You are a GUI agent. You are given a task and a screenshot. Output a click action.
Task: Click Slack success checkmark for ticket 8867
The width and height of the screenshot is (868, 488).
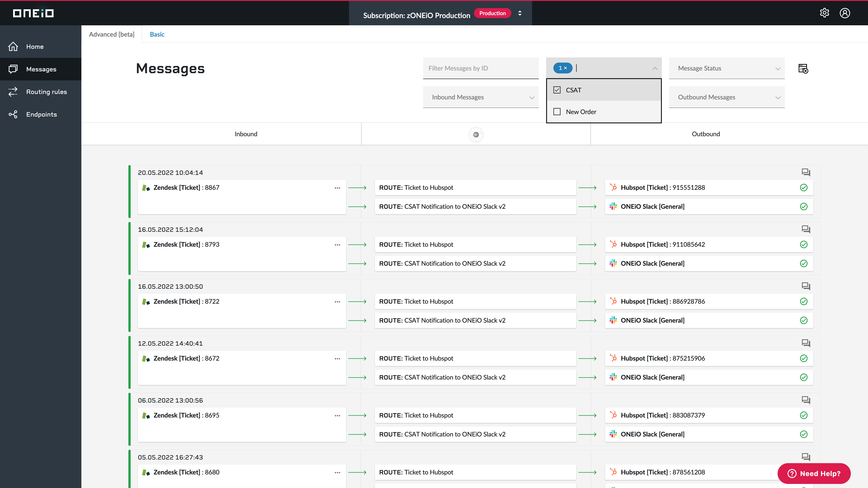pyautogui.click(x=804, y=206)
